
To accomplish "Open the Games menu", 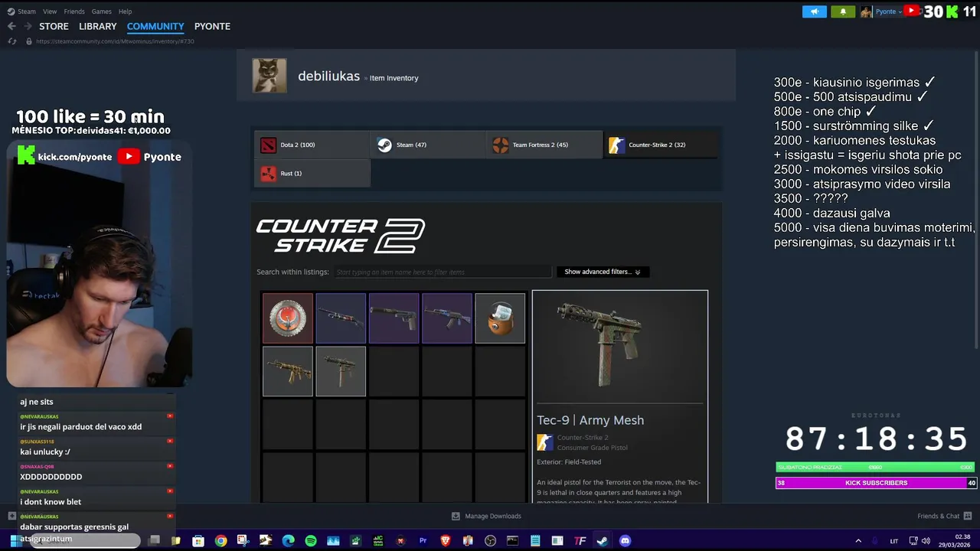I will [x=101, y=11].
